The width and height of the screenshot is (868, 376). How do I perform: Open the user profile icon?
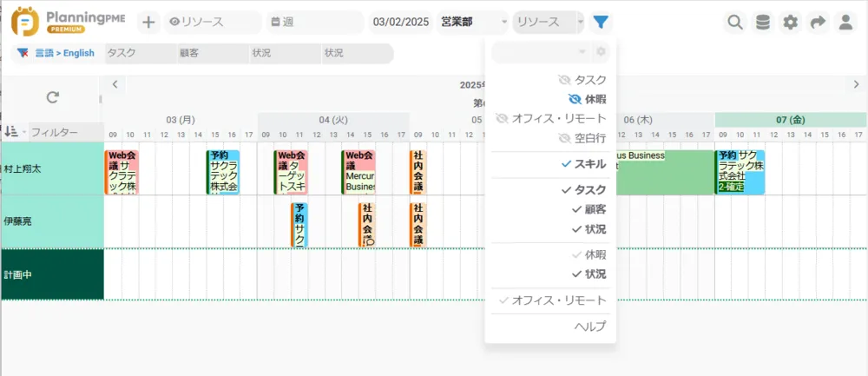(x=845, y=23)
